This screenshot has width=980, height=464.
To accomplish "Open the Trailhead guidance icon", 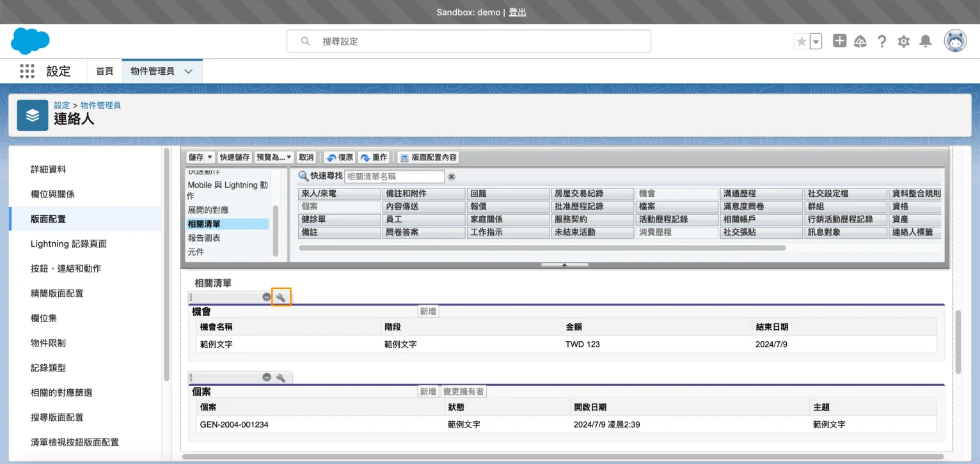I will point(860,42).
